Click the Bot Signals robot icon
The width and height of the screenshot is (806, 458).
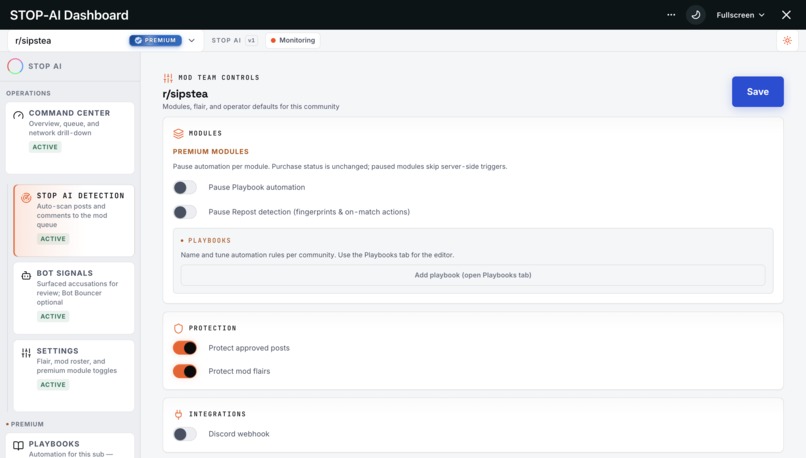coord(26,276)
